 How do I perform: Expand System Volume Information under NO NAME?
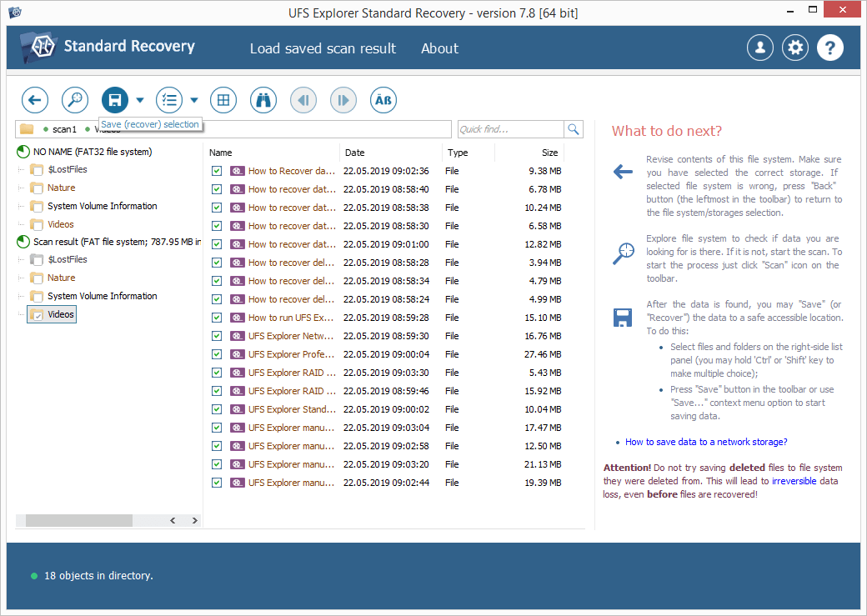coord(21,206)
